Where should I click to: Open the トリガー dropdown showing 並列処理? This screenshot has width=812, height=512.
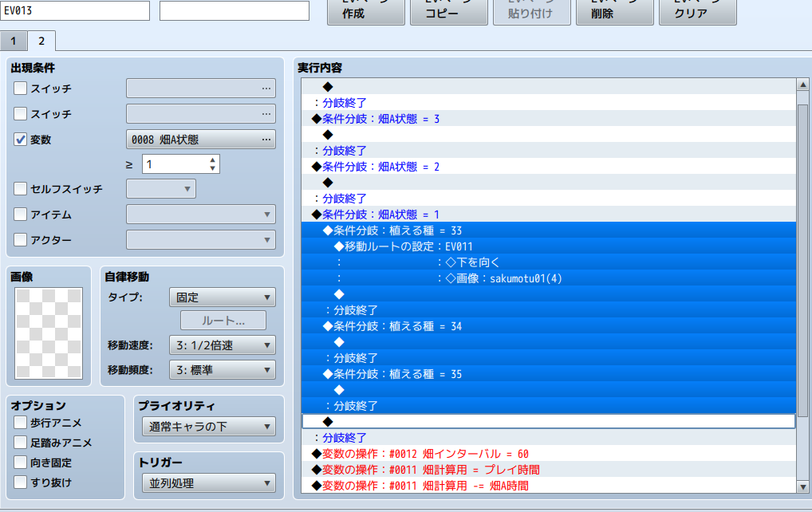(x=209, y=483)
